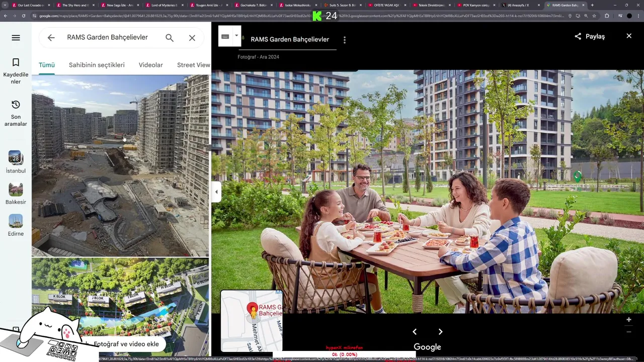Clear the RAMS Garden search with X
The image size is (644, 362).
click(x=192, y=38)
